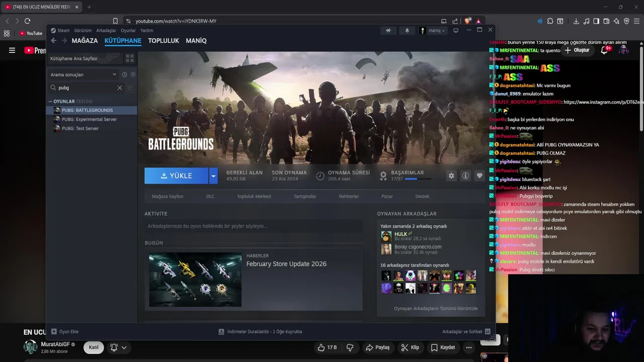Open YouTube notifications bell with 9+ badge
This screenshot has width=644, height=362.
tap(605, 50)
